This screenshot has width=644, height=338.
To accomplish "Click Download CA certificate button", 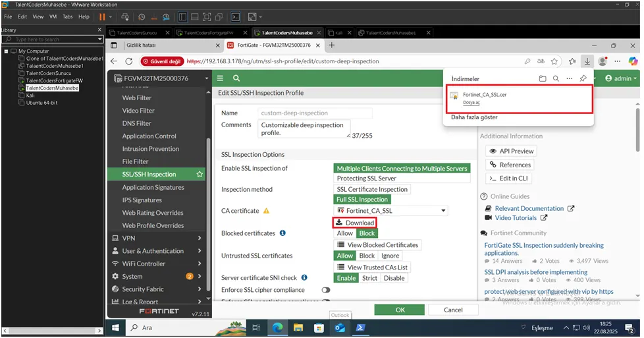I will pyautogui.click(x=355, y=223).
